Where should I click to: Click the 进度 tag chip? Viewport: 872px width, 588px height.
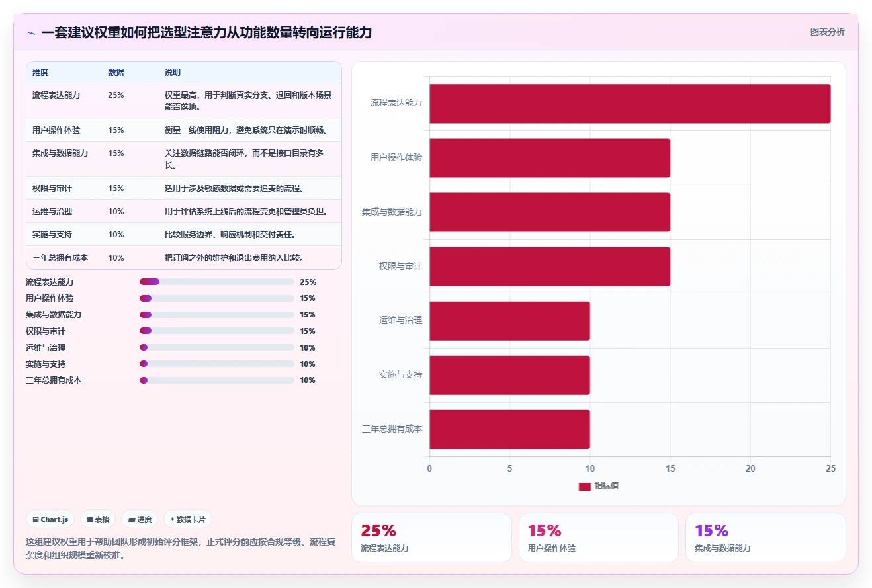[140, 519]
